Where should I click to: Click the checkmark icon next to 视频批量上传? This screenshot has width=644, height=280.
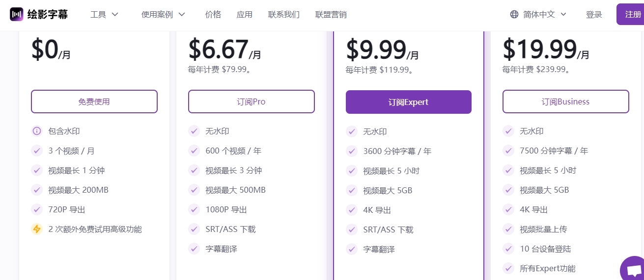[x=508, y=229]
